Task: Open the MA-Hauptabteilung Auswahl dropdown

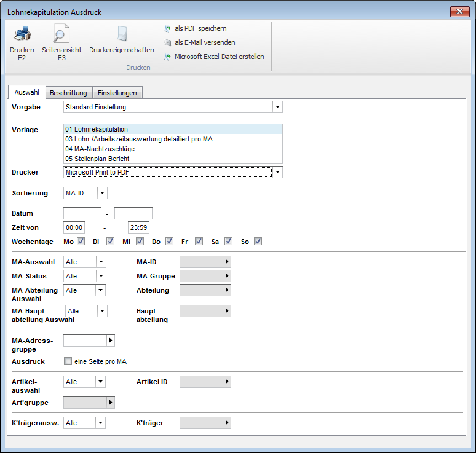Action: click(102, 311)
